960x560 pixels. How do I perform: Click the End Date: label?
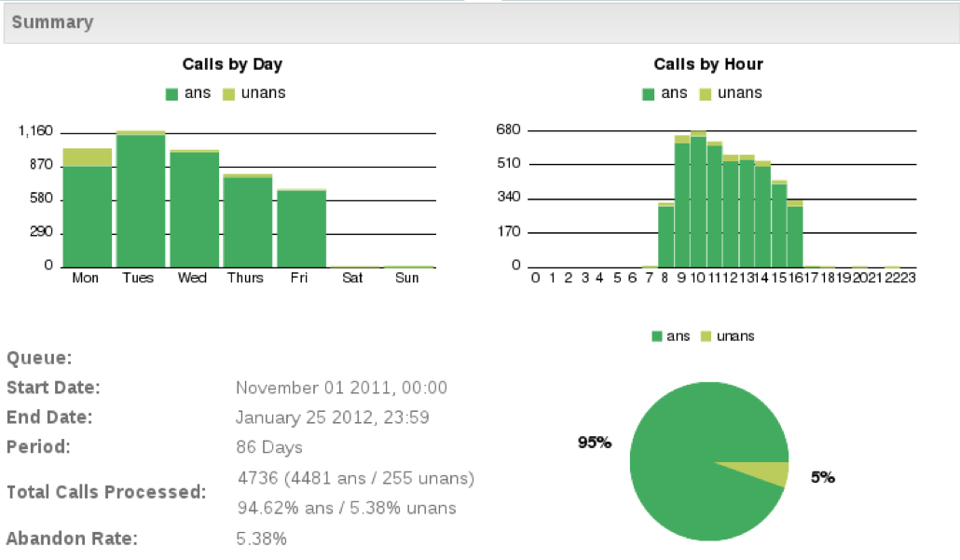coord(49,417)
